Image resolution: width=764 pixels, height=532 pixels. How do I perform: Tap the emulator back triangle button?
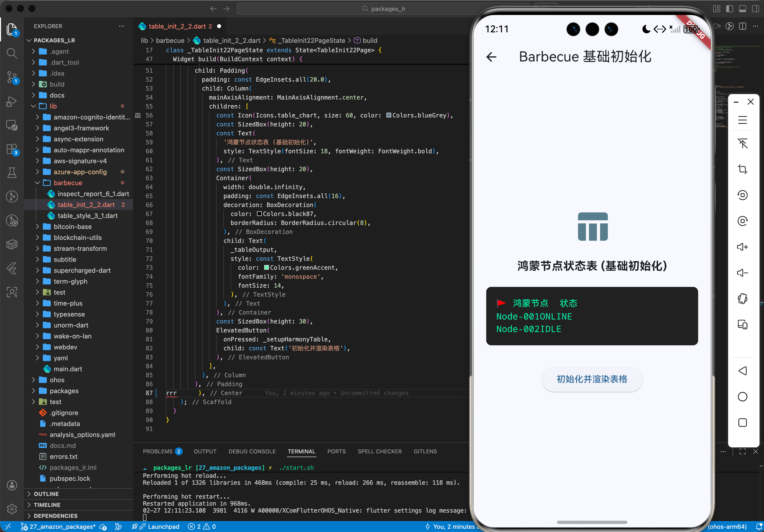click(x=742, y=371)
